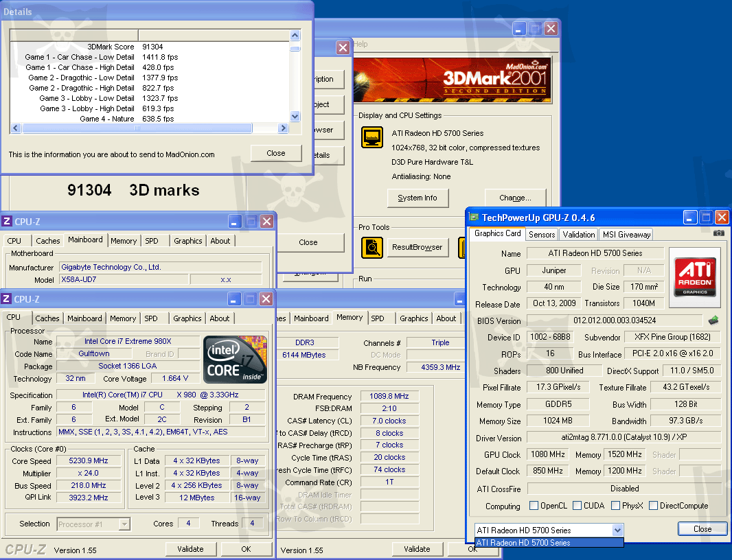Open the Help menu in 3DMark window
Screen dimensions: 732x560
(360, 44)
